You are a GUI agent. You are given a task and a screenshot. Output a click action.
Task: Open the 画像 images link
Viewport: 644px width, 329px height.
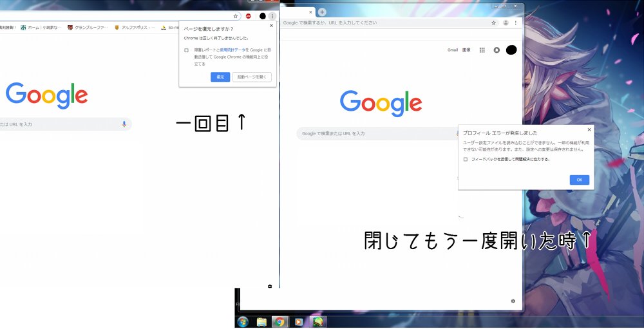(x=466, y=50)
